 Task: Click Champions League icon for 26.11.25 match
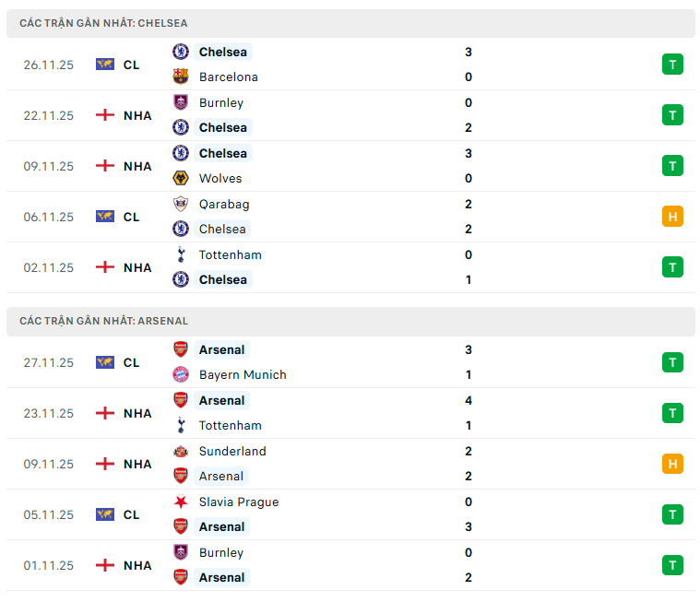[105, 65]
